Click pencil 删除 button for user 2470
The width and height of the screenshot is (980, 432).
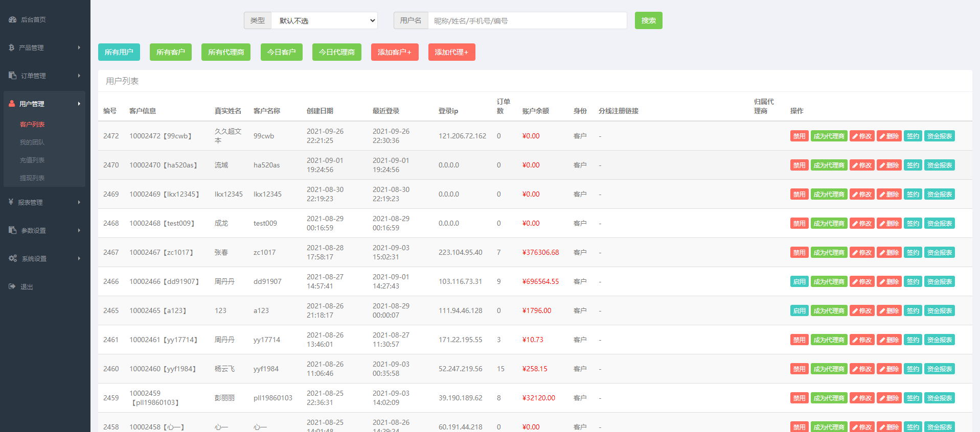pos(890,165)
